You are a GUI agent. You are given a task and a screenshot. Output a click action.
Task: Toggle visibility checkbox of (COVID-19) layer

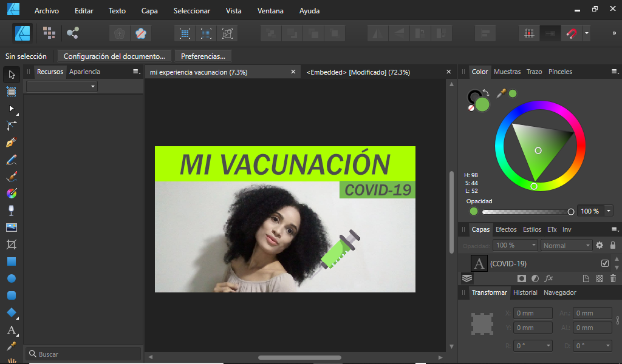point(605,263)
